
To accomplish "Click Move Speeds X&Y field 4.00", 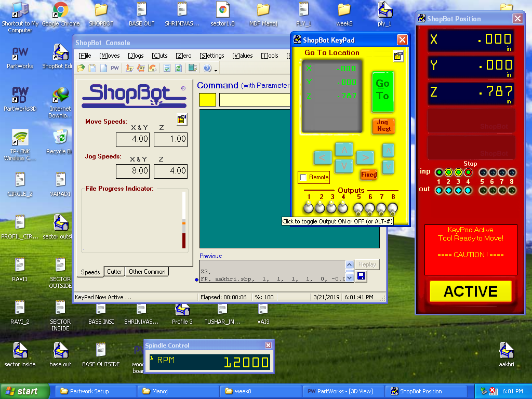I will (x=132, y=139).
